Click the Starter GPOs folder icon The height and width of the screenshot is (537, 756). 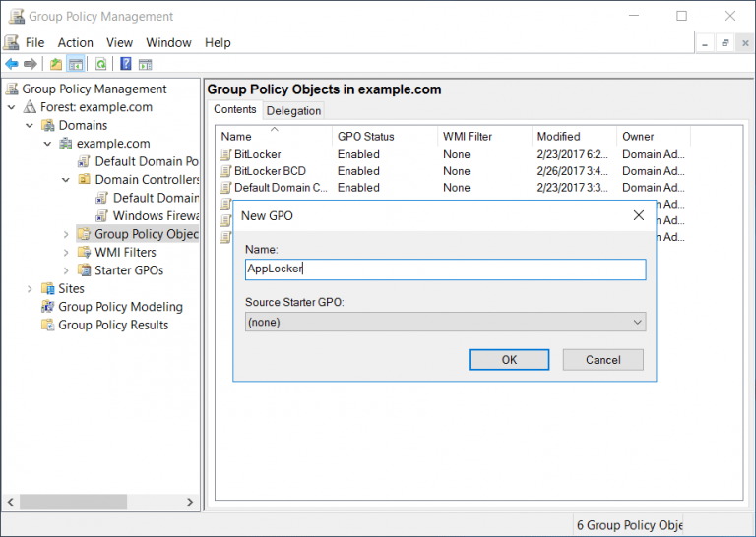pyautogui.click(x=84, y=270)
